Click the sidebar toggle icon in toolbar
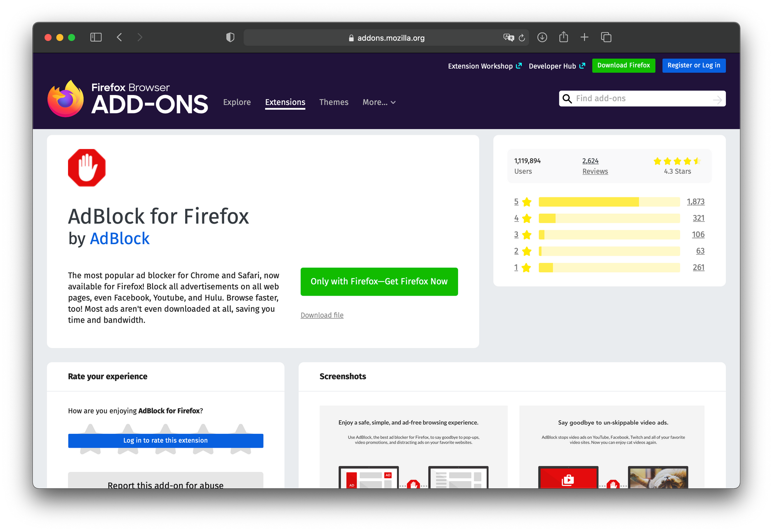 tap(96, 37)
